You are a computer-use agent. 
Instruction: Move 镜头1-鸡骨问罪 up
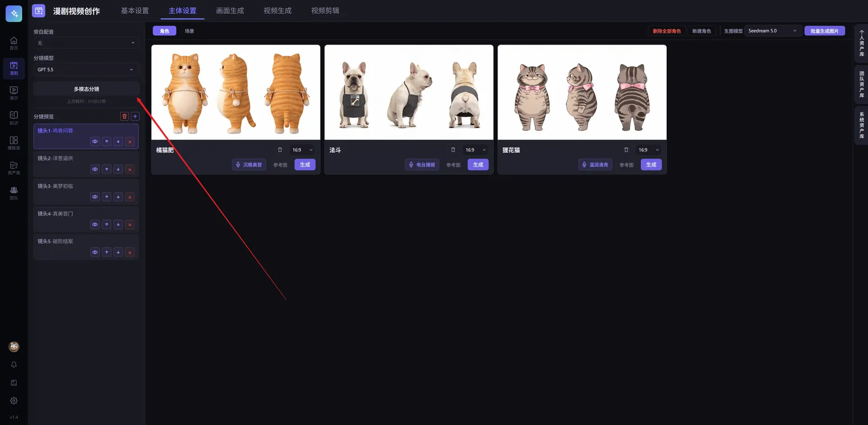click(107, 142)
